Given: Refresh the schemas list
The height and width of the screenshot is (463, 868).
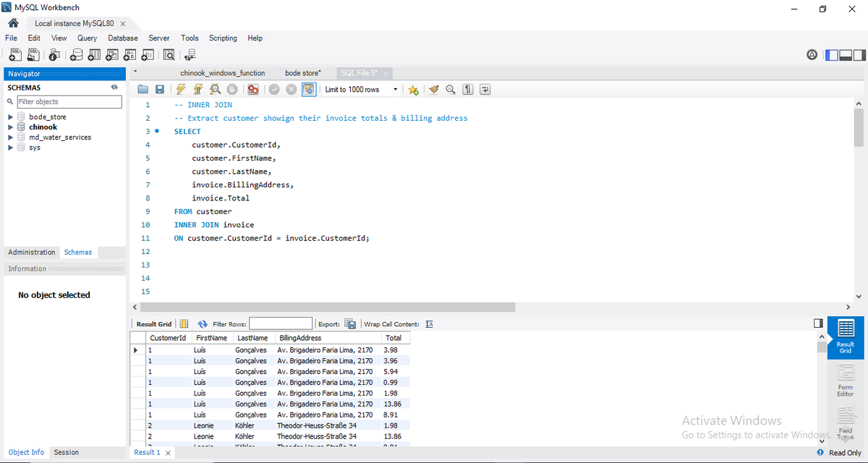Looking at the screenshot, I should tap(114, 88).
